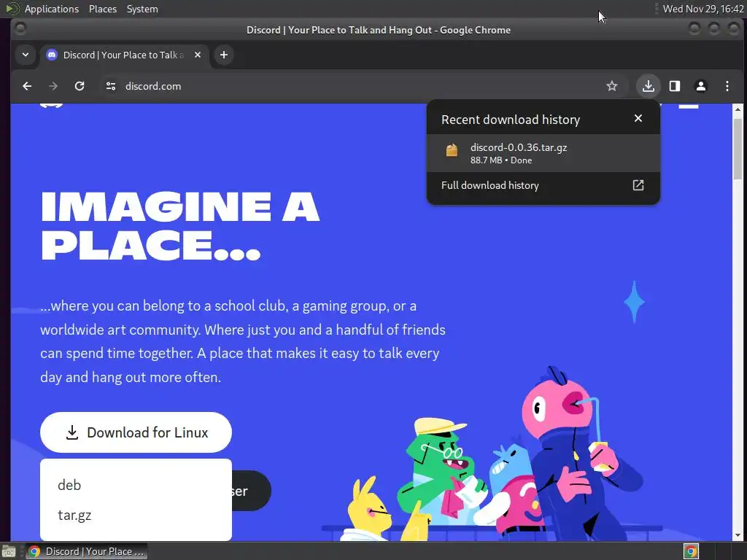Click the Chrome icon in bottom-right panel
This screenshot has height=560, width=747.
[x=691, y=551]
